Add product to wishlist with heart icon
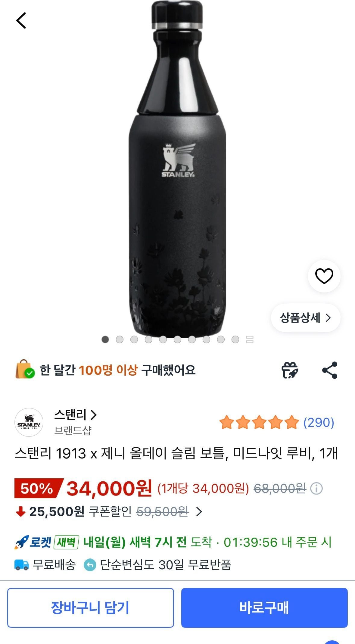The height and width of the screenshot is (644, 355). [x=324, y=276]
